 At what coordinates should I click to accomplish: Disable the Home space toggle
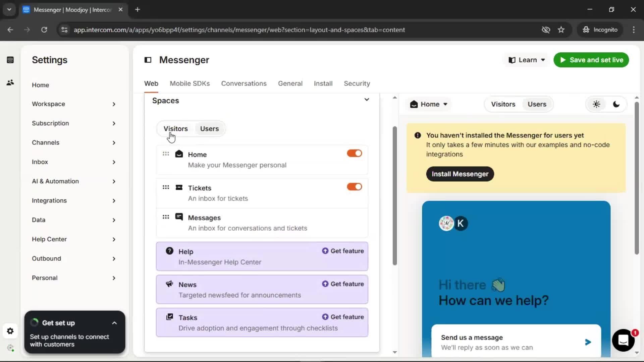[355, 154]
